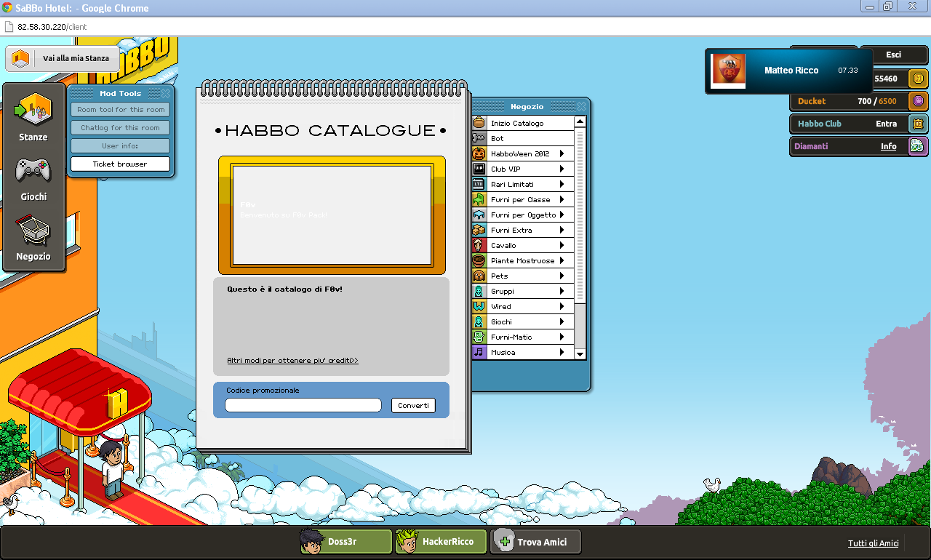This screenshot has width=931, height=560.
Task: Select the Gruppi catalog entry
Action: coord(523,291)
